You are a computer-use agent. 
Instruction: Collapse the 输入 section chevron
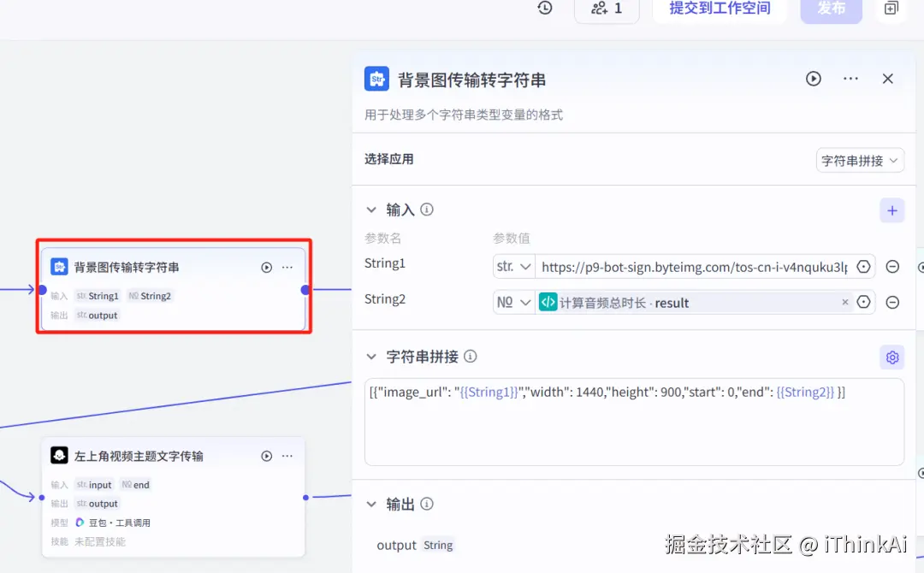371,210
